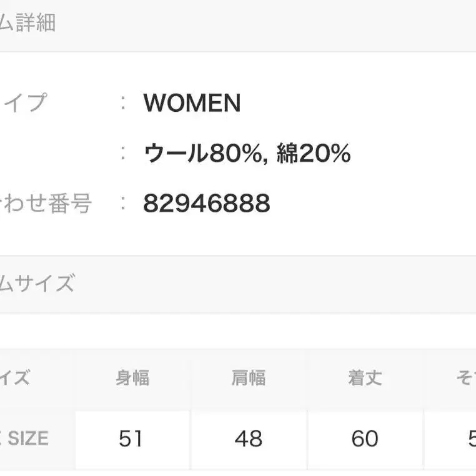
Task: Click the 肩幅 value 48 cell
Action: coord(248,439)
